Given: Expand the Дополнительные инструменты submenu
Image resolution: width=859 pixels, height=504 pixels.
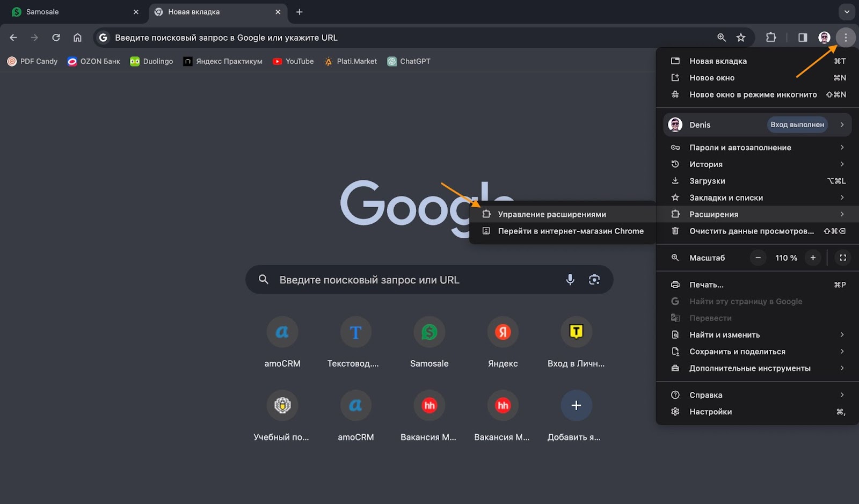Looking at the screenshot, I should coord(758,368).
